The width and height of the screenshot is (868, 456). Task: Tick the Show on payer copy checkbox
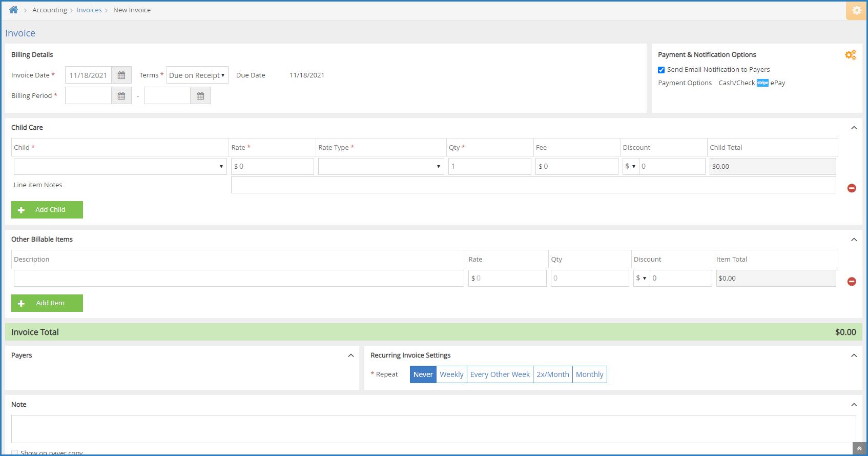pos(15,453)
